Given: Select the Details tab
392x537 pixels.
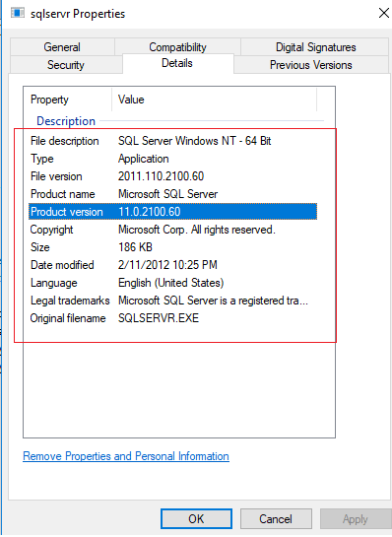Looking at the screenshot, I should click(x=177, y=63).
